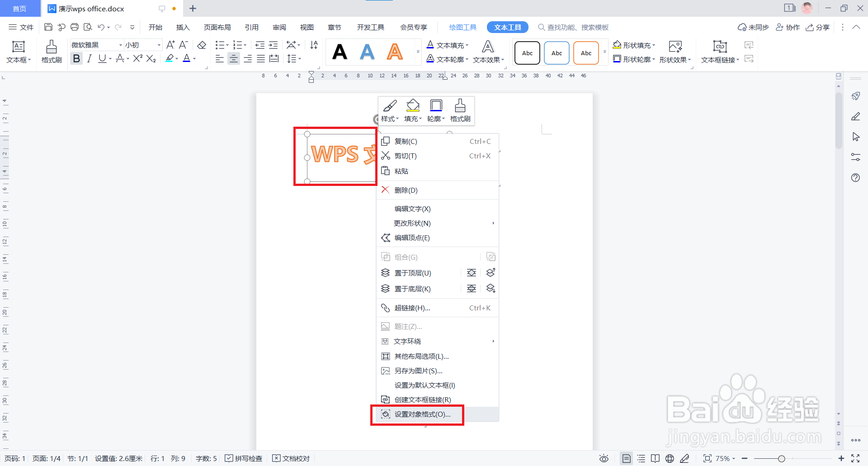Open 形状填充 shape fill tool
Image resolution: width=868 pixels, height=466 pixels.
coord(634,45)
